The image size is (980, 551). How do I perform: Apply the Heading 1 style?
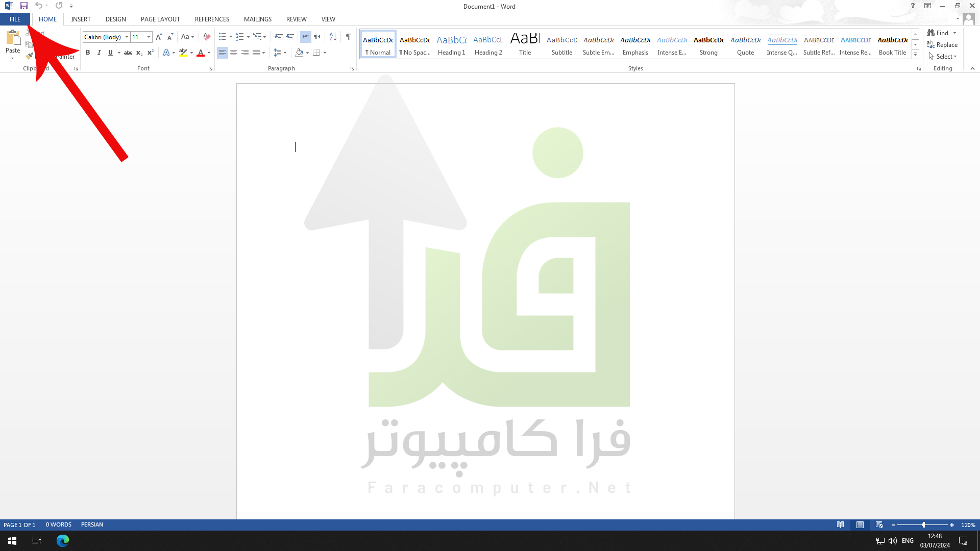(452, 44)
